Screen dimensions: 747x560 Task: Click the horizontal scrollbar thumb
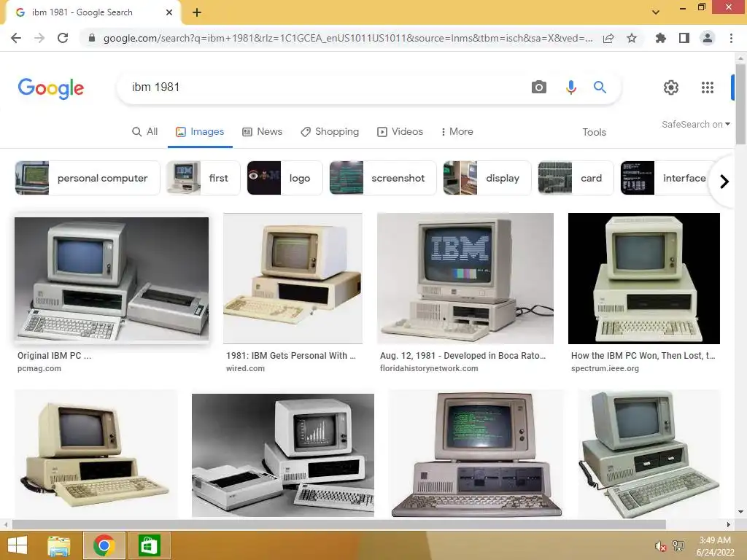pos(338,525)
